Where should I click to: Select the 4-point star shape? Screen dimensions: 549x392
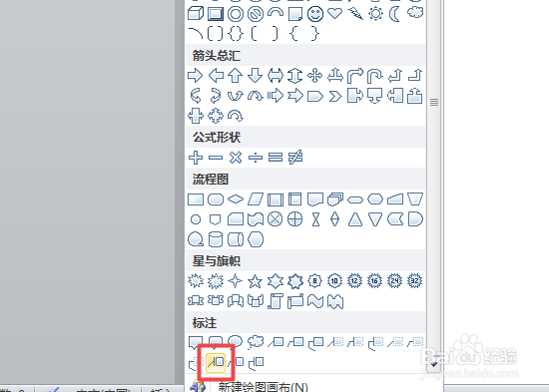[x=235, y=281]
